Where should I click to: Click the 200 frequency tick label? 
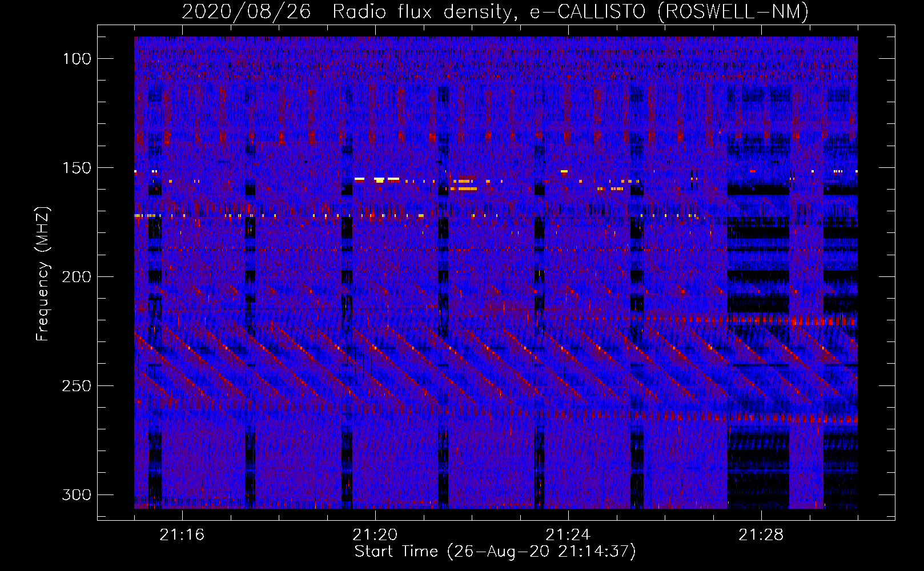(77, 277)
